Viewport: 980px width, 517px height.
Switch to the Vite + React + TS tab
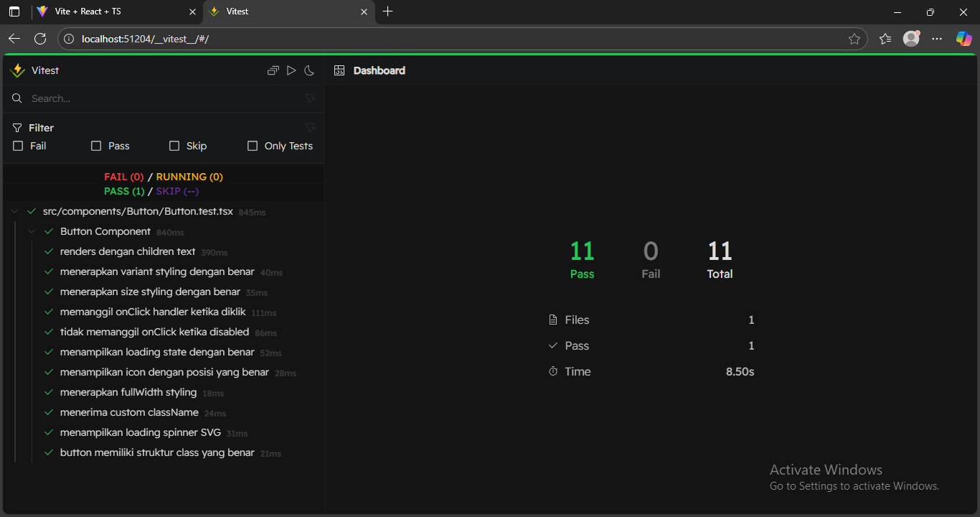(x=88, y=11)
